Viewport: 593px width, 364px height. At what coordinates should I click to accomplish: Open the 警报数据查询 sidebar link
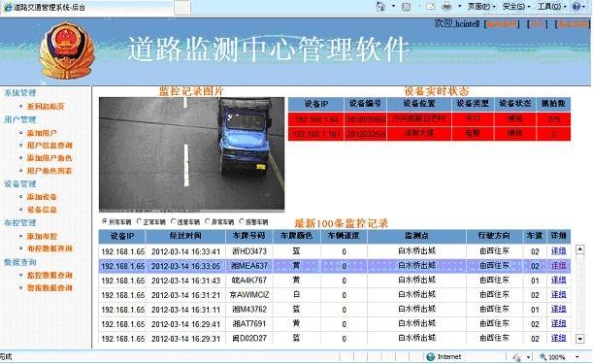pos(49,287)
